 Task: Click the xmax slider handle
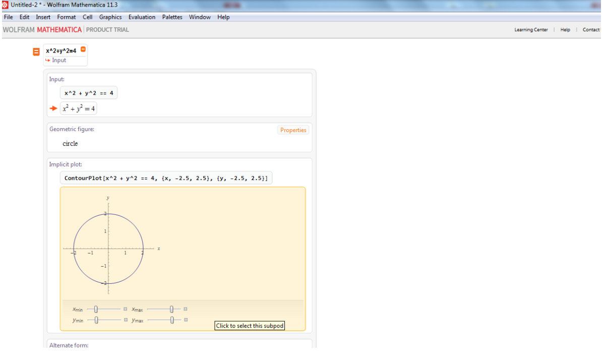pos(171,309)
